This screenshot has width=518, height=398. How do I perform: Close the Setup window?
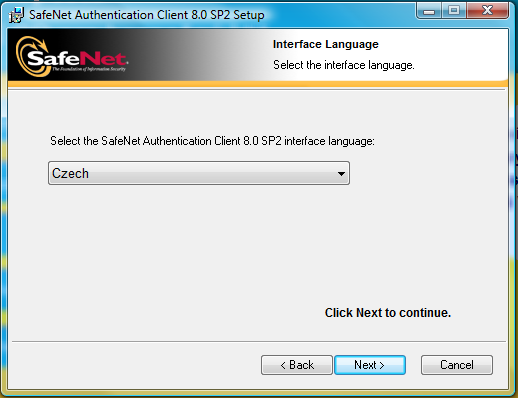click(487, 11)
